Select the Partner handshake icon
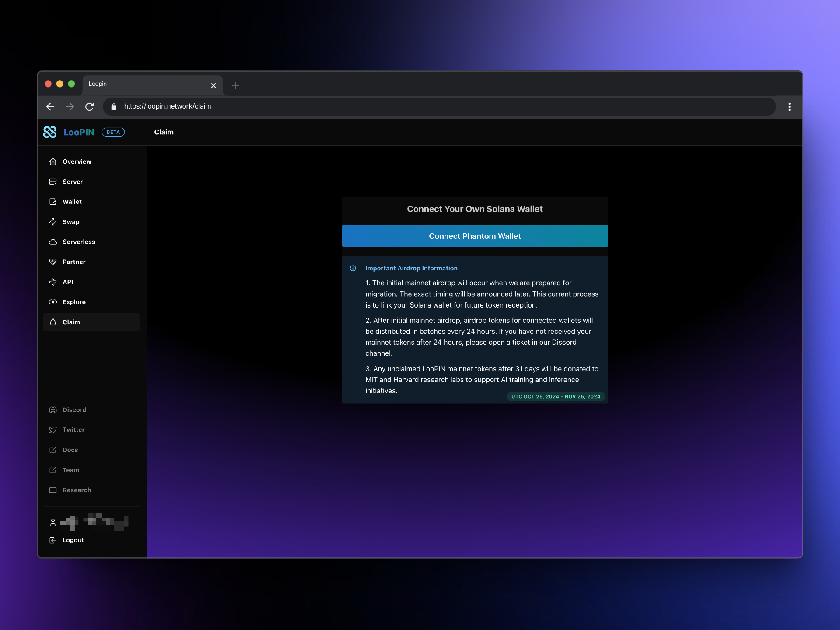The width and height of the screenshot is (840, 630). (53, 262)
